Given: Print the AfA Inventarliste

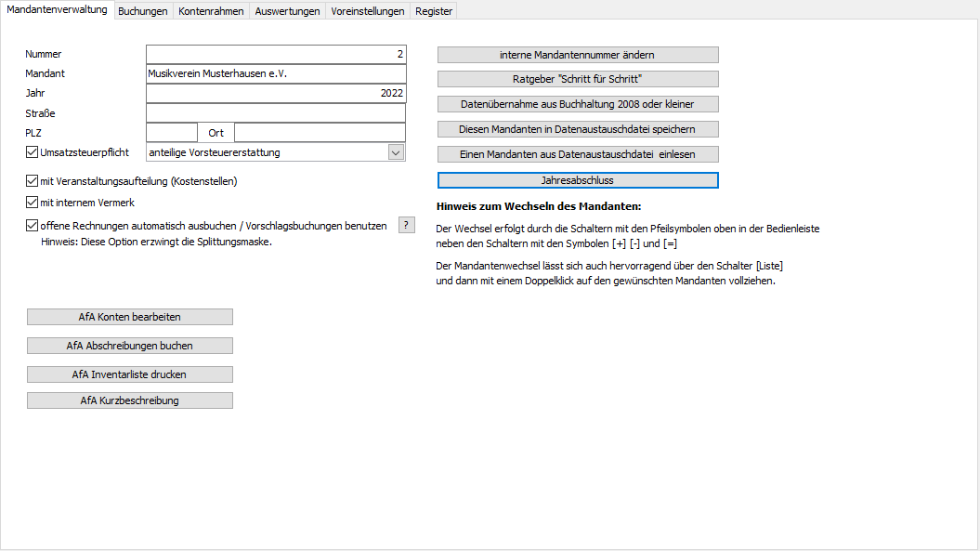Looking at the screenshot, I should click(x=130, y=374).
